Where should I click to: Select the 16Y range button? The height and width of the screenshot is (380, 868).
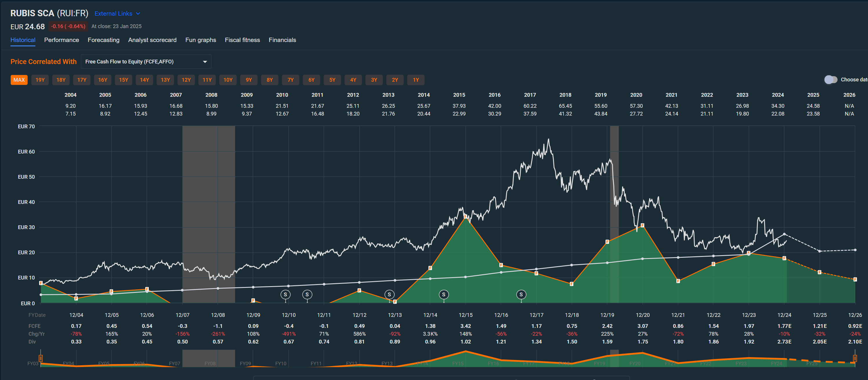tap(103, 80)
